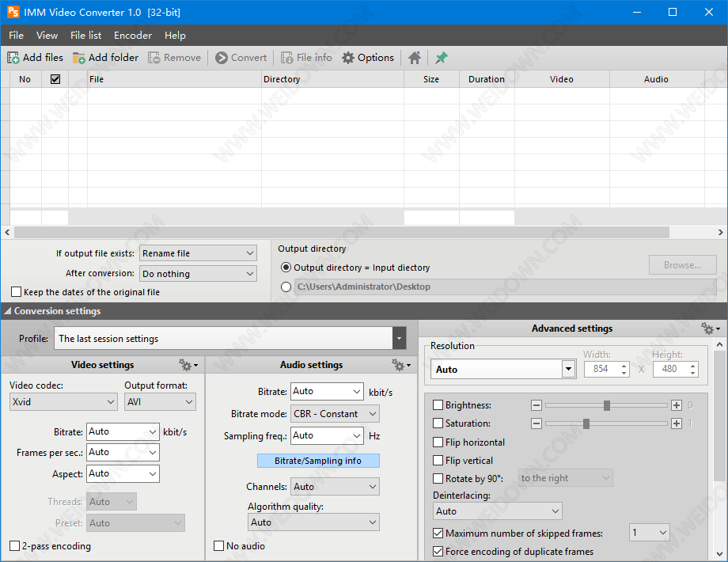Open the View menu

tap(47, 36)
